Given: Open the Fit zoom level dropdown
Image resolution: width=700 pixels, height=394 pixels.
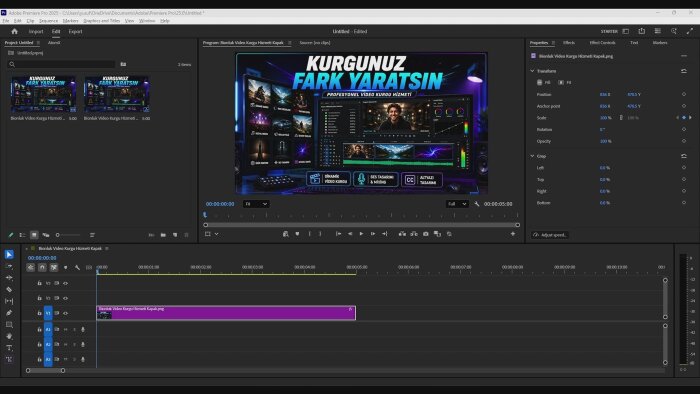Looking at the screenshot, I should pos(256,204).
